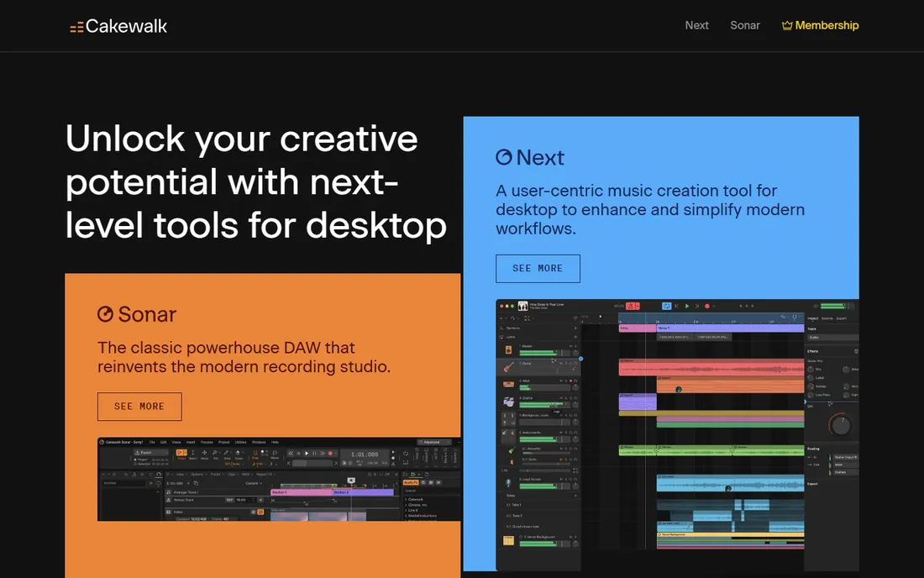Open the Guitar Input routing dropdown in Next
The height and width of the screenshot is (578, 924).
pyautogui.click(x=846, y=457)
